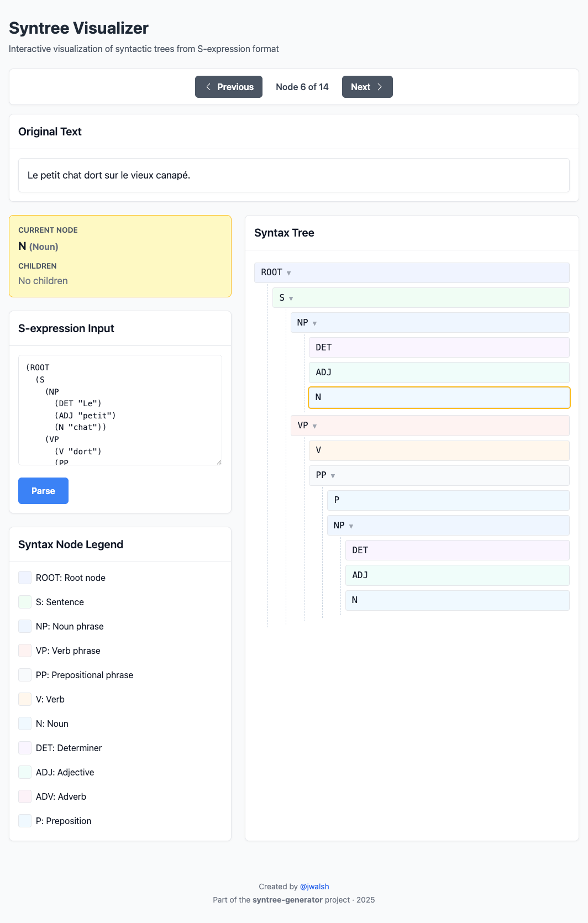588x923 pixels.
Task: Select the V node in syntax tree
Action: [439, 450]
